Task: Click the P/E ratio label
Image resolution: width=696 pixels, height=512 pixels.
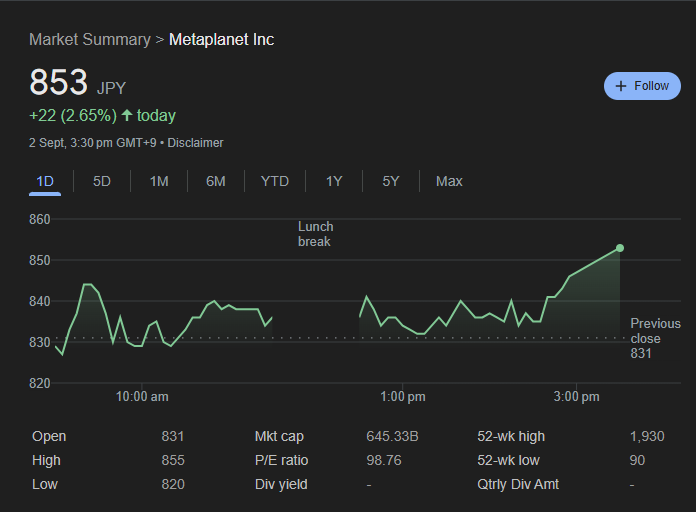Action: click(282, 461)
